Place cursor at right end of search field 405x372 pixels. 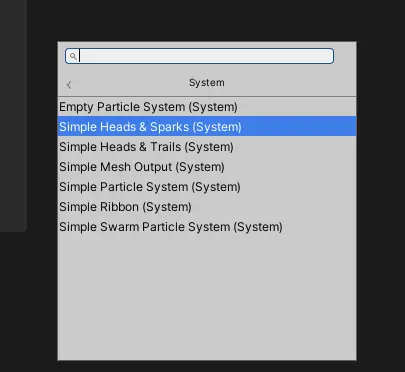328,56
